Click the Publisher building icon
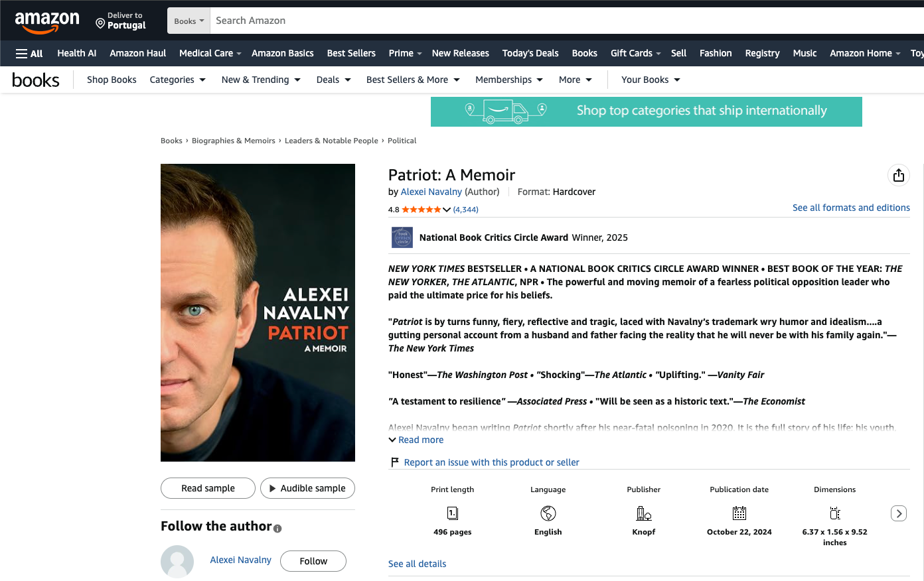This screenshot has width=924, height=581. (x=644, y=513)
